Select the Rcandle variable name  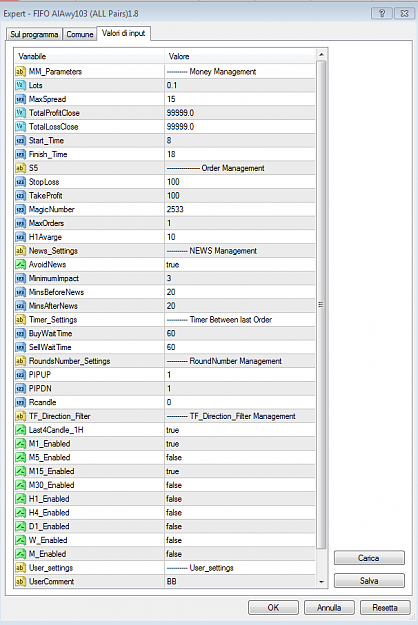click(42, 403)
